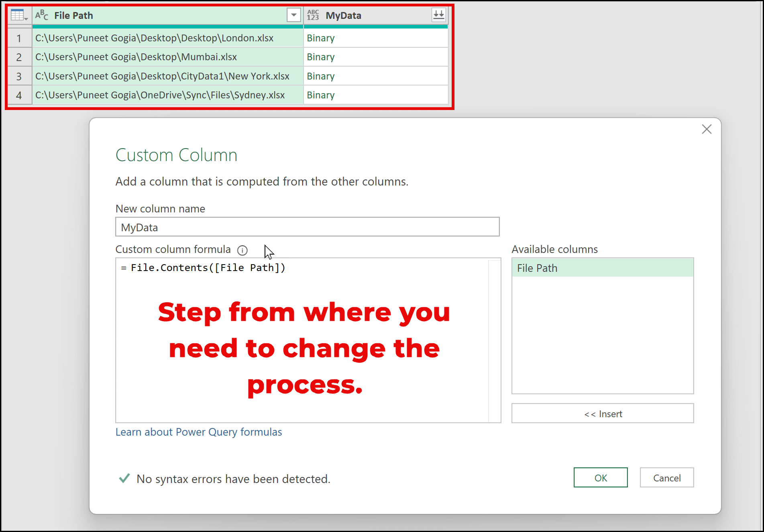Select File Path in Available columns list

pyautogui.click(x=602, y=268)
